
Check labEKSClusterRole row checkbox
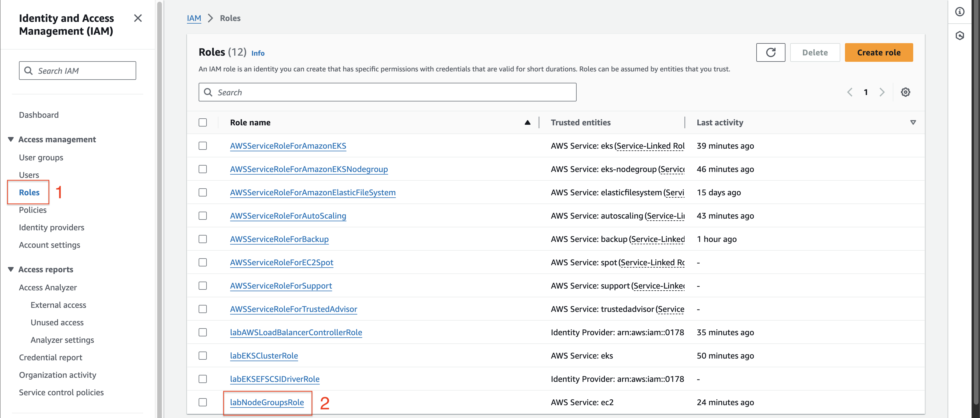(203, 356)
